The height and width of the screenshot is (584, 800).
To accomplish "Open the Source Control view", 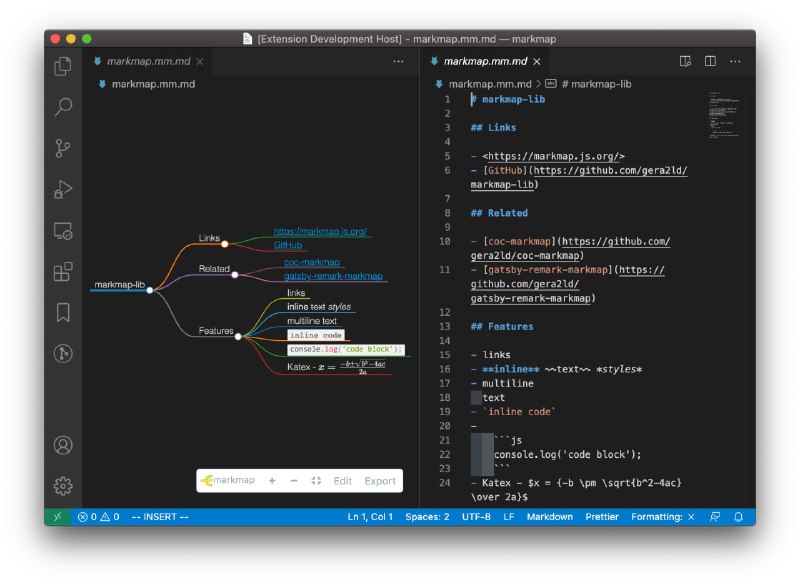I will pyautogui.click(x=62, y=147).
